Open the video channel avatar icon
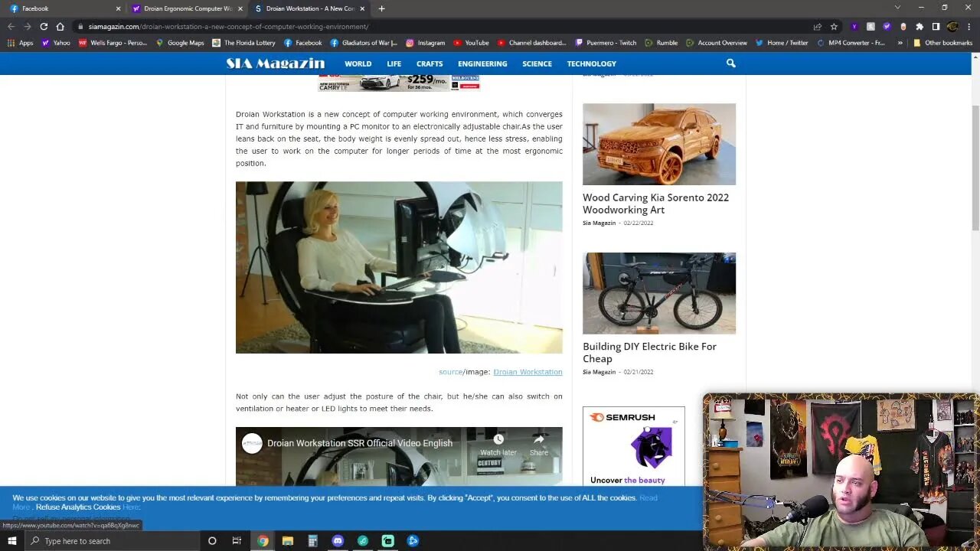The height and width of the screenshot is (551, 980). point(252,443)
